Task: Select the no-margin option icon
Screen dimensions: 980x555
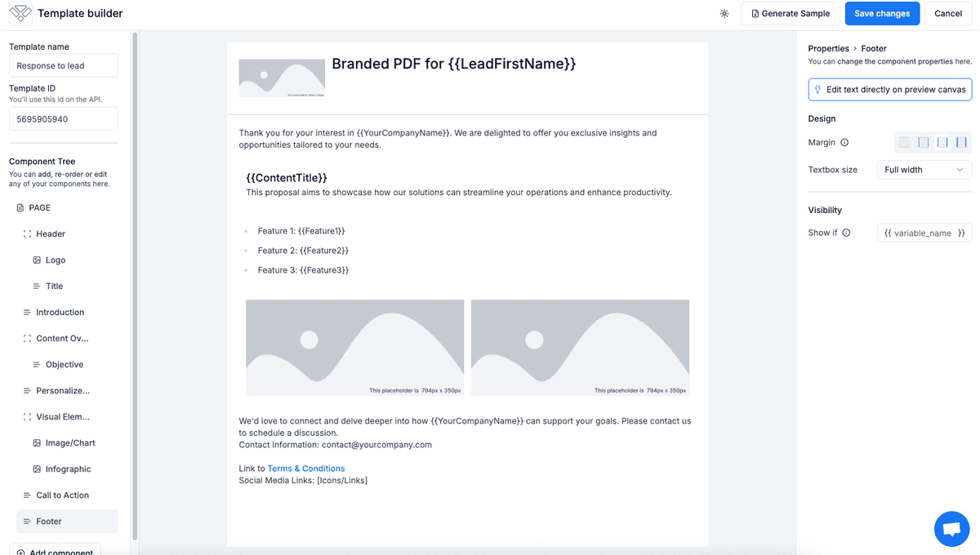Action: tap(904, 143)
